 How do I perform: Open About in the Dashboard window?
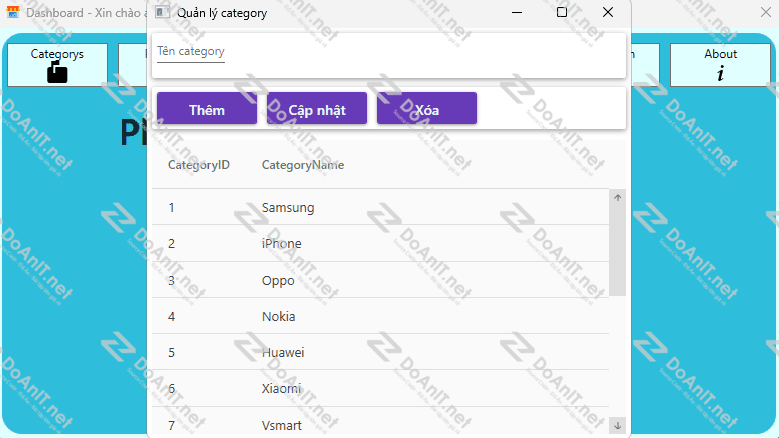point(720,65)
